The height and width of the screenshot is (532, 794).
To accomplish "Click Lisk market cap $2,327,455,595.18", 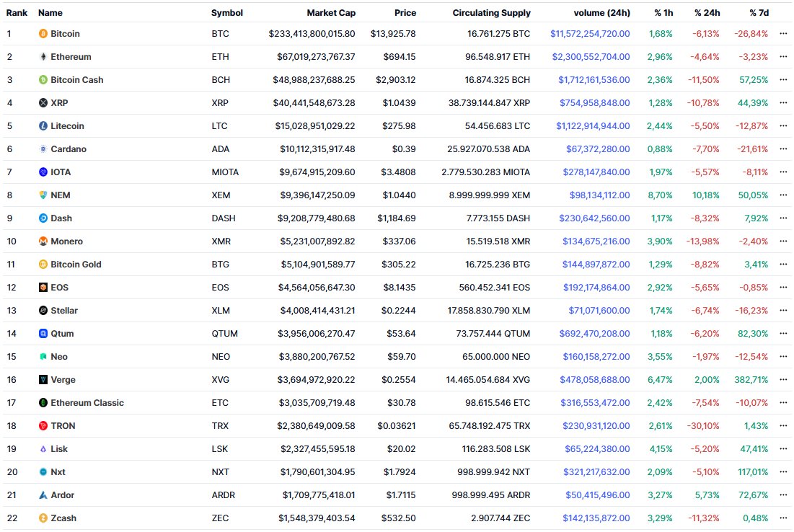I will [317, 449].
